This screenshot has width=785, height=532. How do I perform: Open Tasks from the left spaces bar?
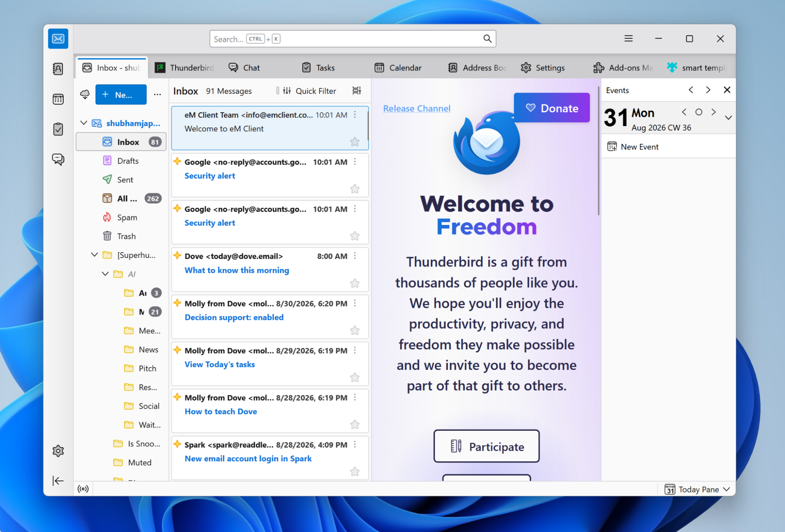pyautogui.click(x=58, y=129)
